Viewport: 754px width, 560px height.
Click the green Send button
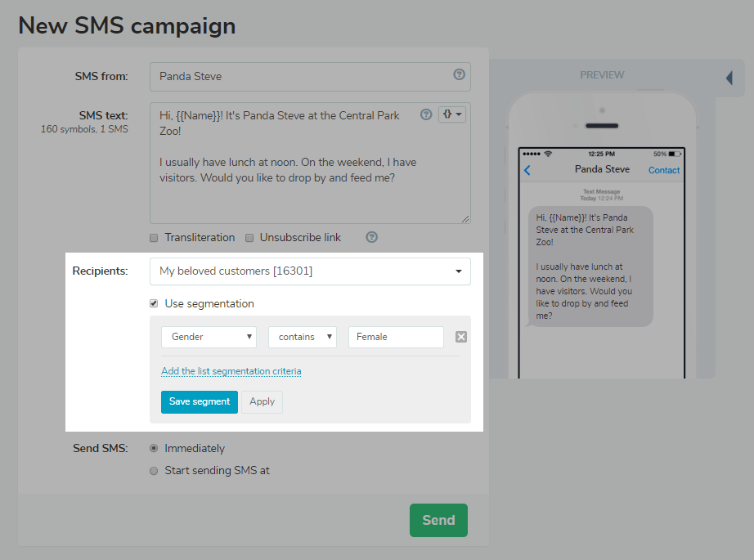coord(438,520)
